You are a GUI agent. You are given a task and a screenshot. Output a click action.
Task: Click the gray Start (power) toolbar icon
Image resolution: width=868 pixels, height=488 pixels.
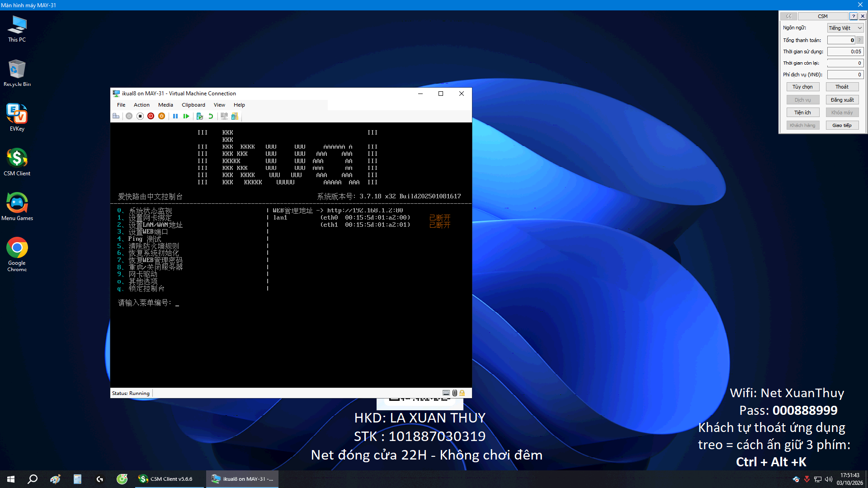(129, 116)
